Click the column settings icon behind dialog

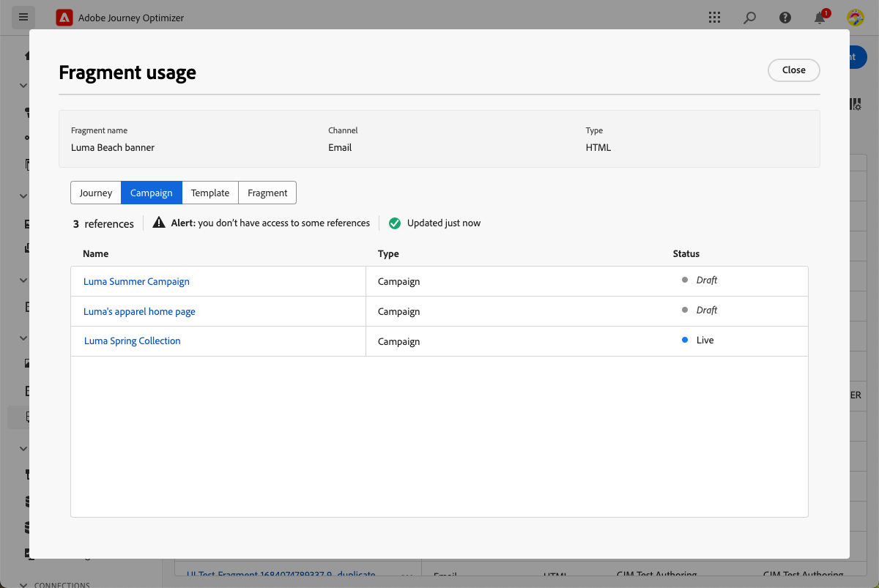(x=856, y=105)
